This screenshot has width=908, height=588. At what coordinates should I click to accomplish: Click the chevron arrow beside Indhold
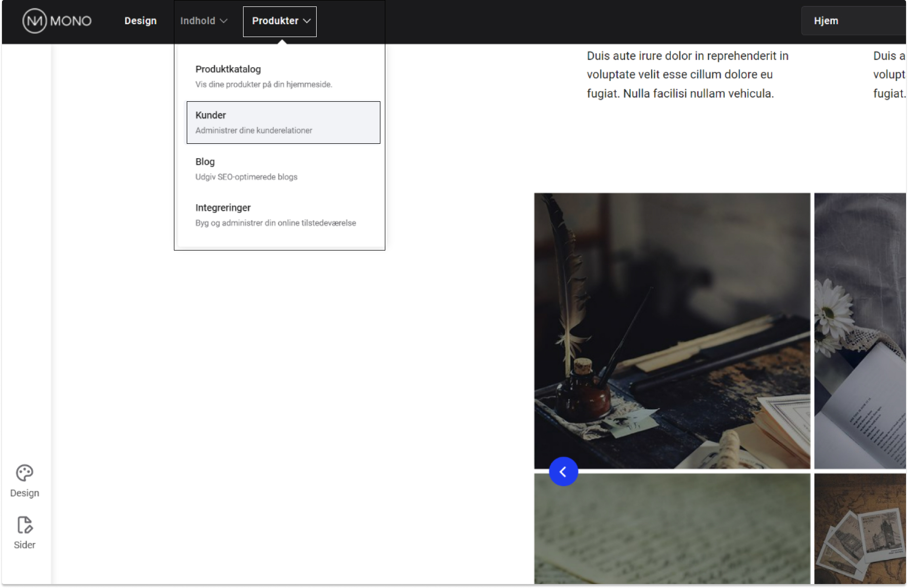224,21
